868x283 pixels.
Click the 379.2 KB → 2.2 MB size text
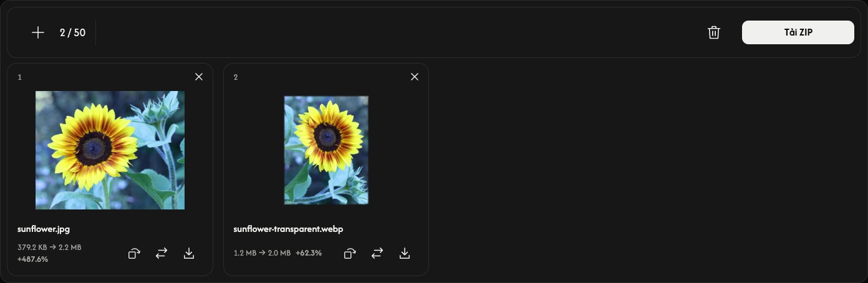(49, 247)
